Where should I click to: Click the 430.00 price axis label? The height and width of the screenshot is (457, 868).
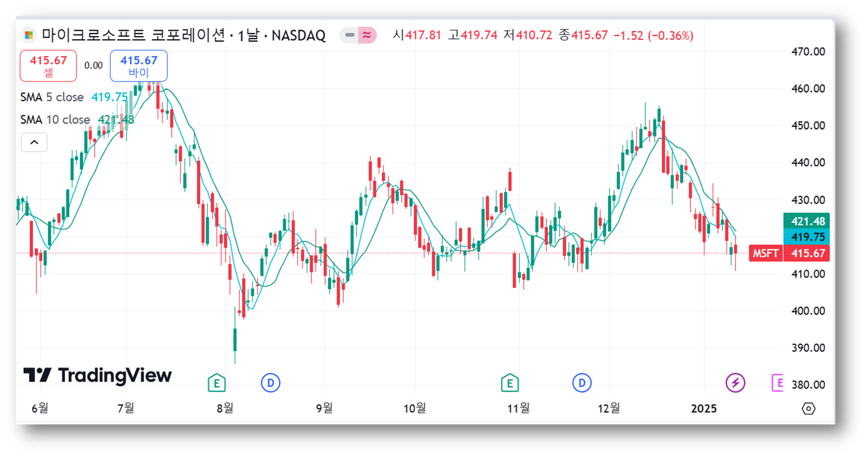point(808,200)
